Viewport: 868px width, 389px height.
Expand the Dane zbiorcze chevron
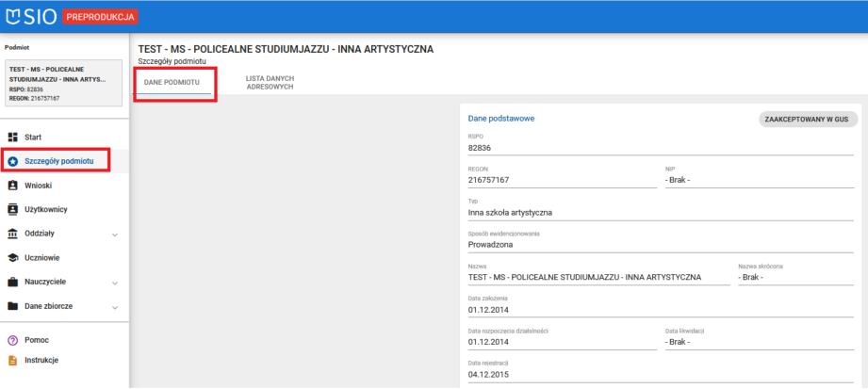click(x=115, y=306)
